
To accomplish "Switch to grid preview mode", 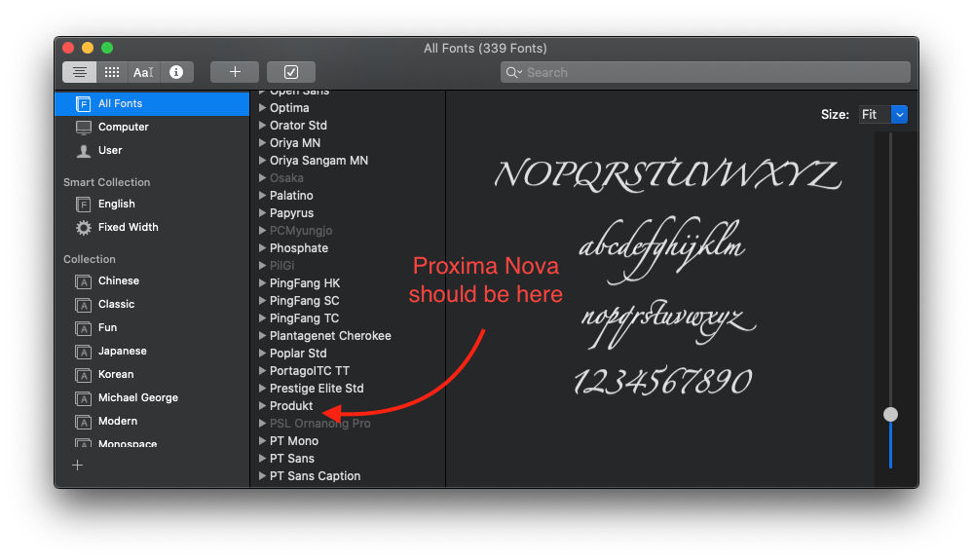I will (x=112, y=72).
